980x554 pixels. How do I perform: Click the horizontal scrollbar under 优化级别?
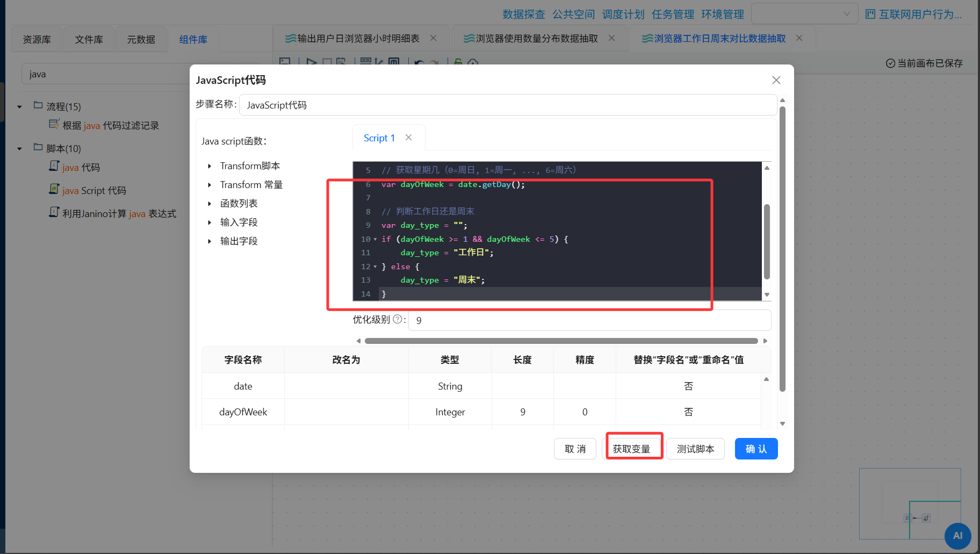click(x=561, y=341)
